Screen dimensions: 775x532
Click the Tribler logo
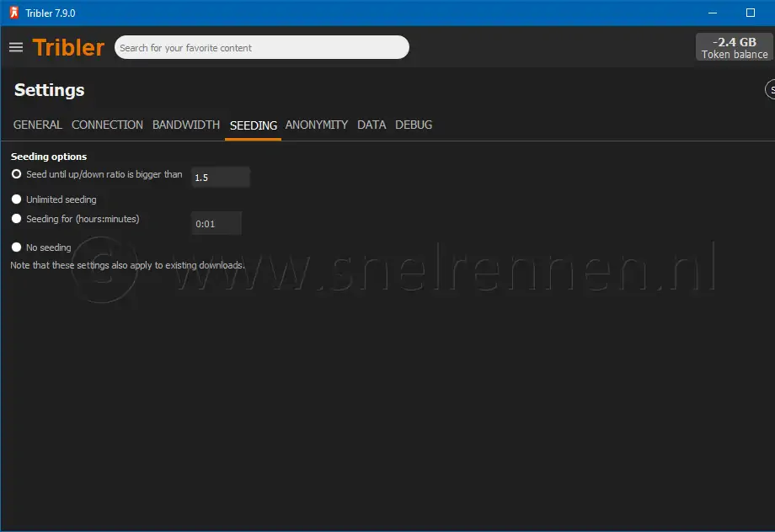68,47
